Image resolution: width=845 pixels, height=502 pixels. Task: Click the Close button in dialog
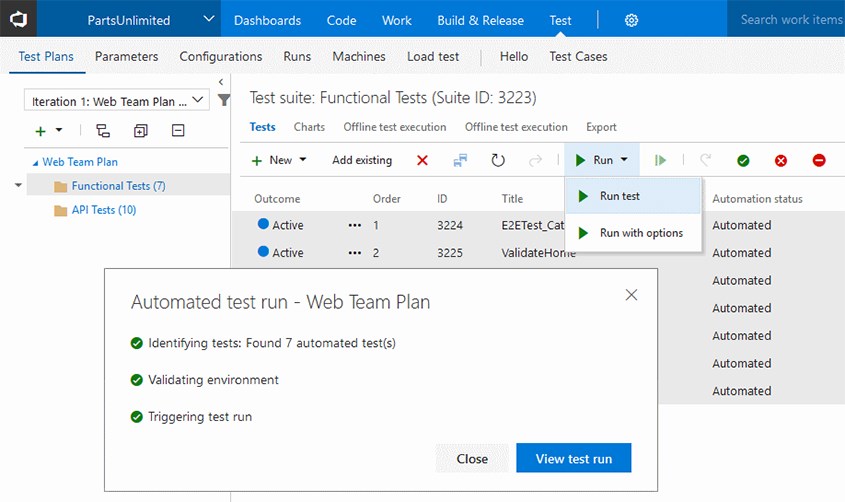(472, 458)
